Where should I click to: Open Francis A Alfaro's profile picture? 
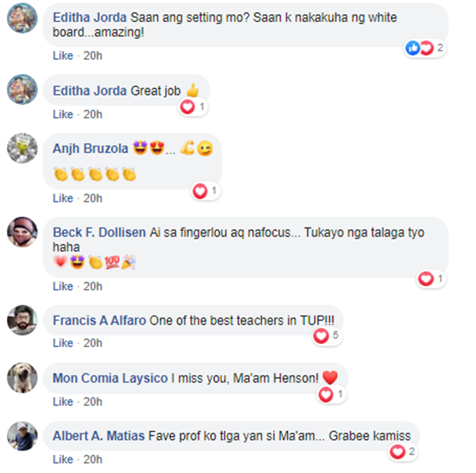(x=22, y=320)
